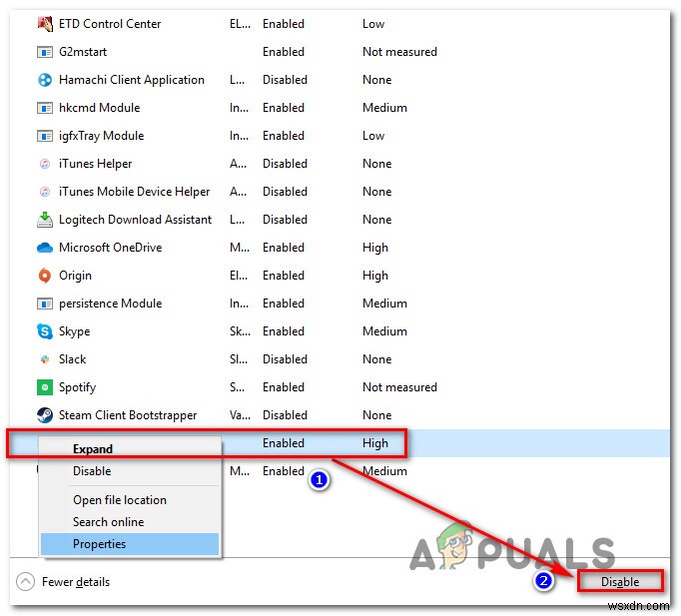
Task: Click Disabled status of Slack
Action: click(285, 359)
